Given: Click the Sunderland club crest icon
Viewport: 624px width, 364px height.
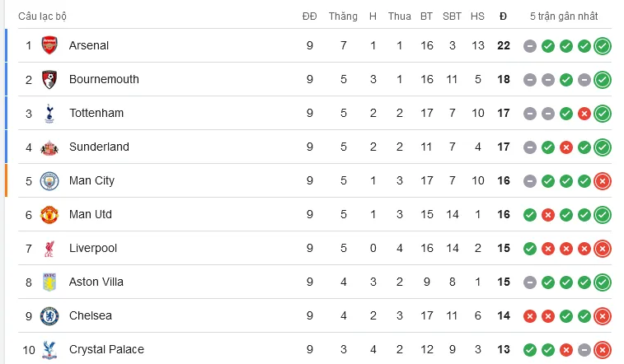Looking at the screenshot, I should (x=49, y=147).
